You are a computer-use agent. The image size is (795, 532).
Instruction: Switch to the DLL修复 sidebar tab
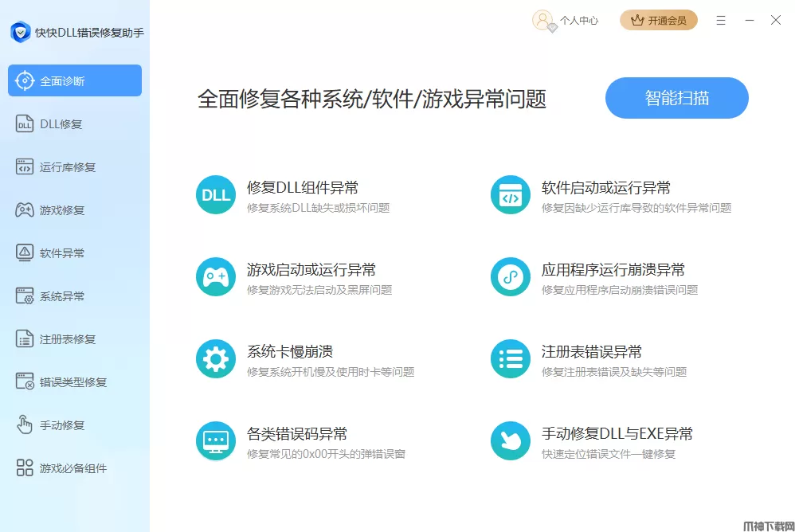coord(61,124)
